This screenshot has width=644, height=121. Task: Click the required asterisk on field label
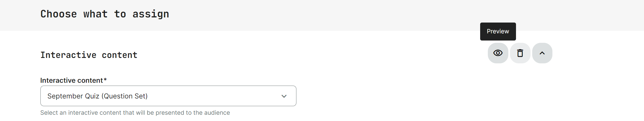[105, 80]
